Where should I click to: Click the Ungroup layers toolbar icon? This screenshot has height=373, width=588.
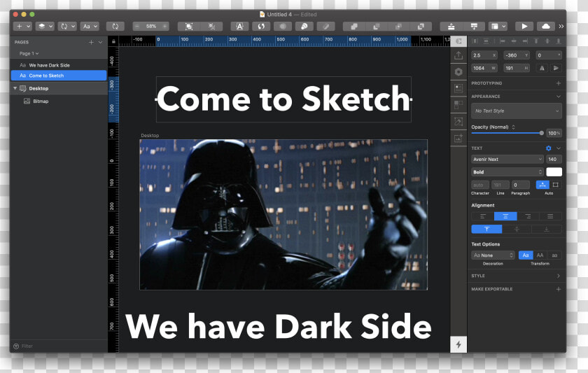pos(212,26)
